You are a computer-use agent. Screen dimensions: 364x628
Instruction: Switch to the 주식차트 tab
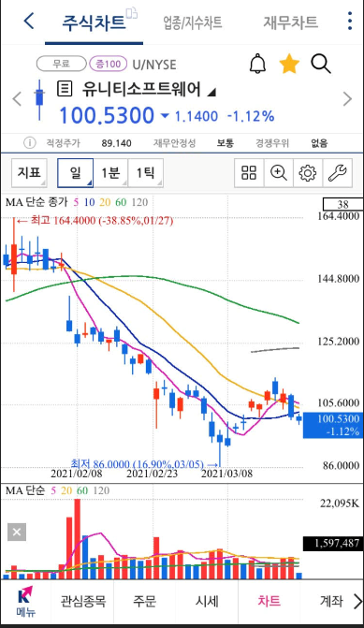94,22
